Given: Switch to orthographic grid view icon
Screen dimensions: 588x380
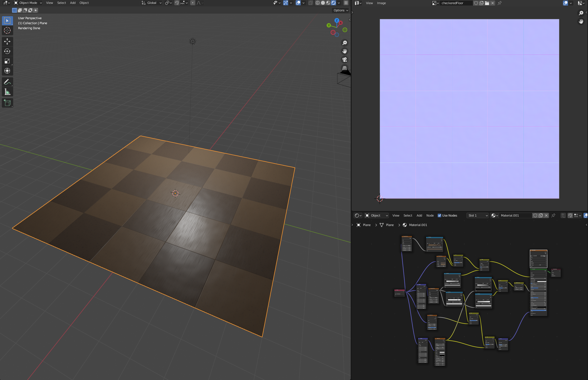Looking at the screenshot, I should click(x=345, y=68).
